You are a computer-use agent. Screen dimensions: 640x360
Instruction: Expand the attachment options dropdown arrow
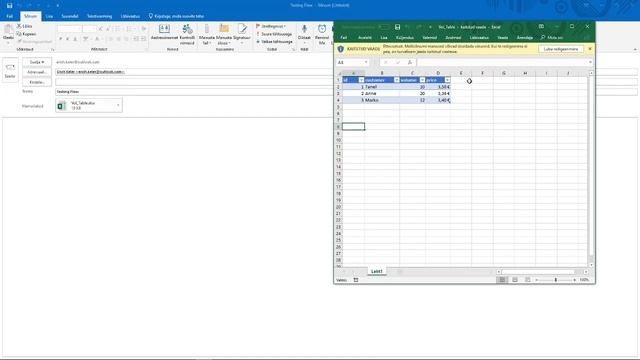tap(118, 106)
